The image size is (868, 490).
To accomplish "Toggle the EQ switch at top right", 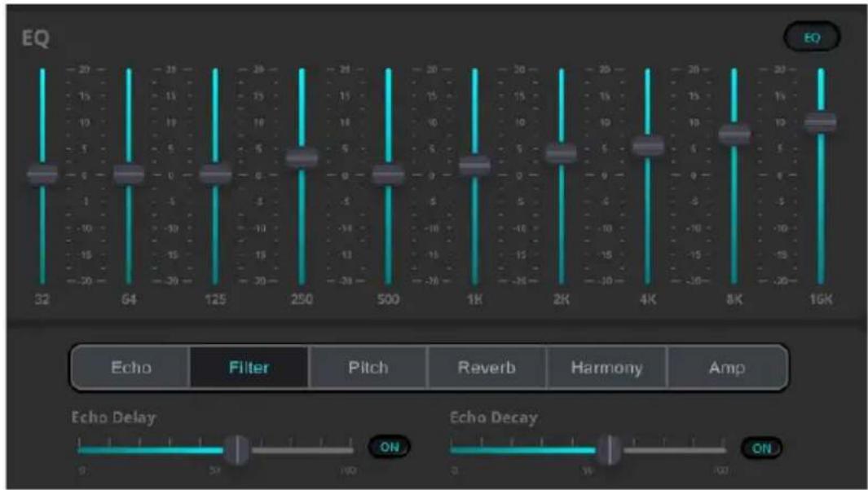I will click(x=812, y=38).
